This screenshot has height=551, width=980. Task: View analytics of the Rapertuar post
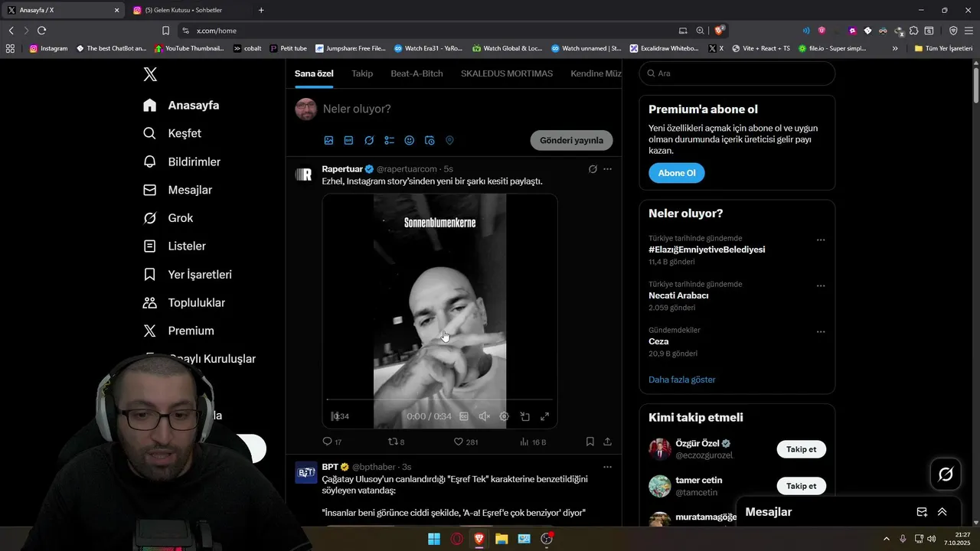(533, 442)
